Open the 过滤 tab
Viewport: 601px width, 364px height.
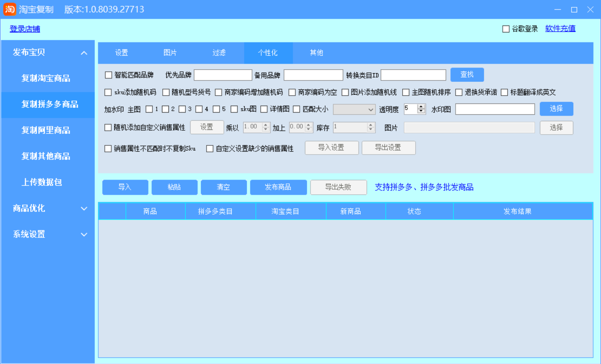[219, 53]
